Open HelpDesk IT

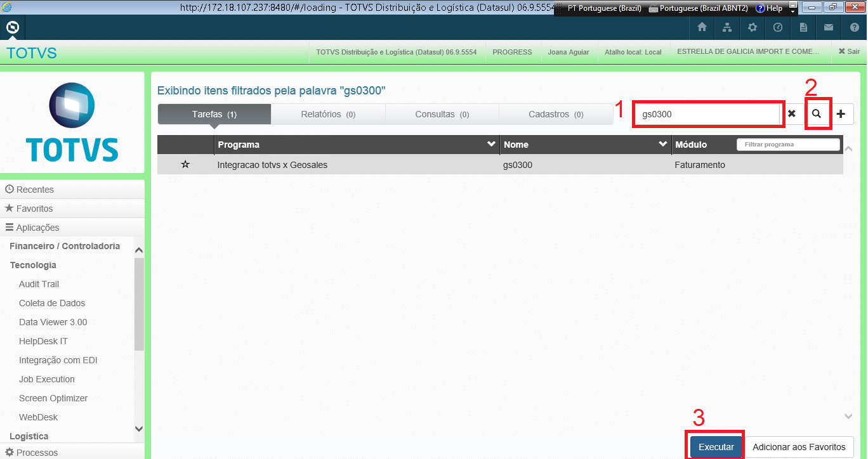(43, 341)
